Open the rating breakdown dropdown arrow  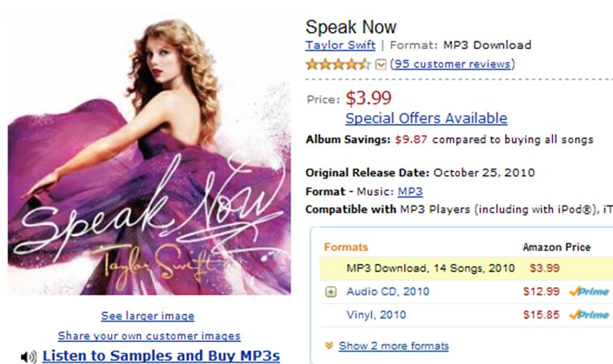pyautogui.click(x=380, y=65)
